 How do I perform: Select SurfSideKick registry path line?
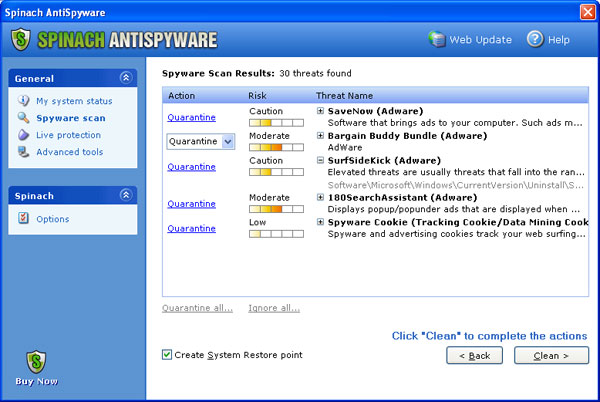point(456,185)
